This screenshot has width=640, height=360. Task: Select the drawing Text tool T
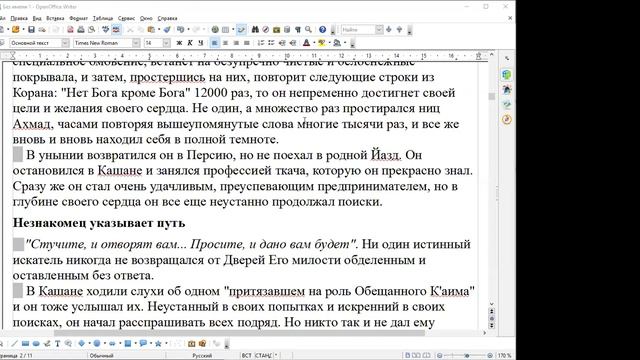pyautogui.click(x=58, y=344)
